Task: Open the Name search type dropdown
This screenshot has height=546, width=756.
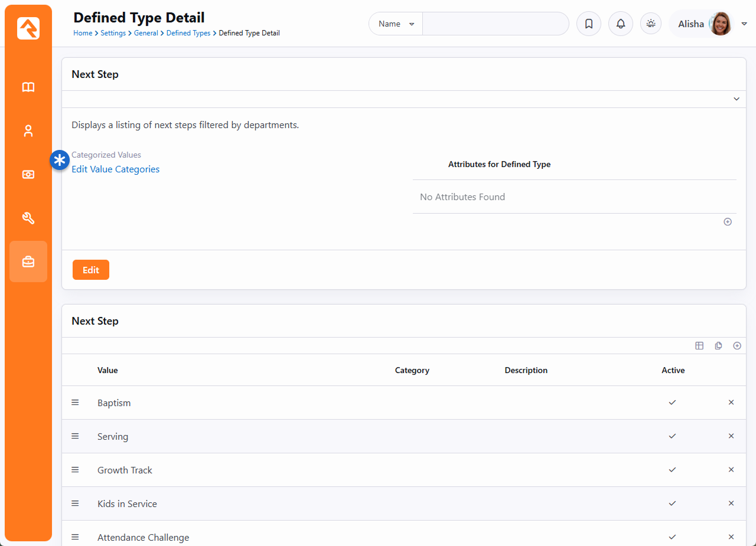Action: (x=396, y=24)
